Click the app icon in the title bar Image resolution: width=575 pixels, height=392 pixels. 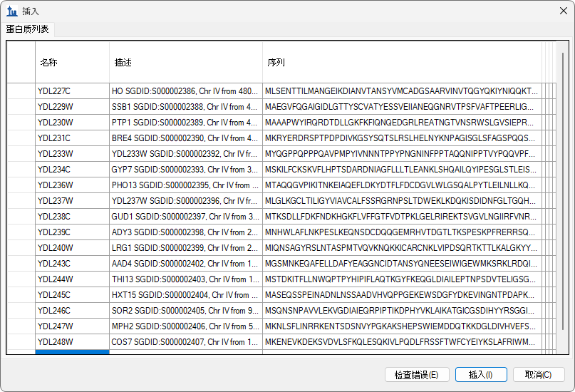click(x=11, y=11)
